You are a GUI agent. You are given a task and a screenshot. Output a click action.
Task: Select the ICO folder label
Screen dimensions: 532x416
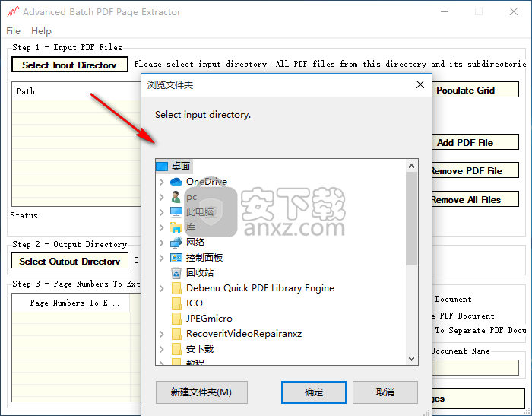click(x=195, y=303)
